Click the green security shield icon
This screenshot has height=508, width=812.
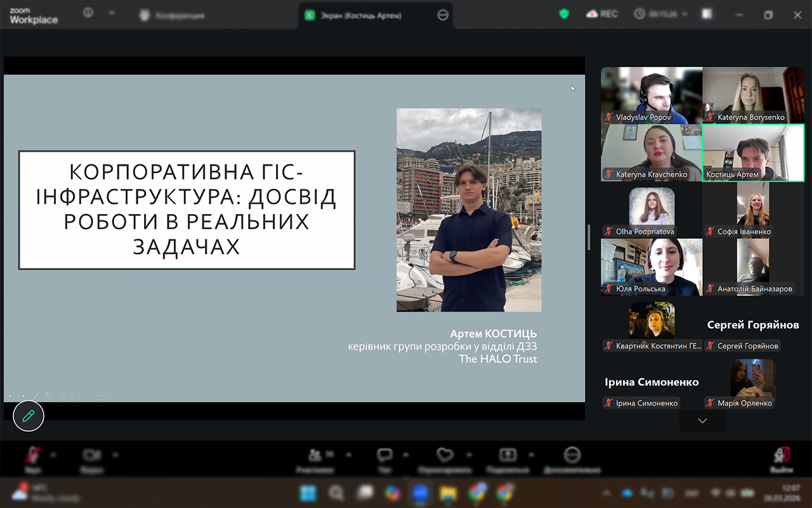click(x=564, y=14)
